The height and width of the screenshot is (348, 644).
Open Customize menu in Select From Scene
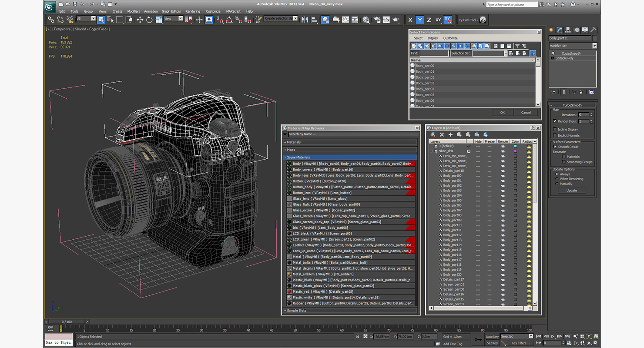tap(450, 38)
